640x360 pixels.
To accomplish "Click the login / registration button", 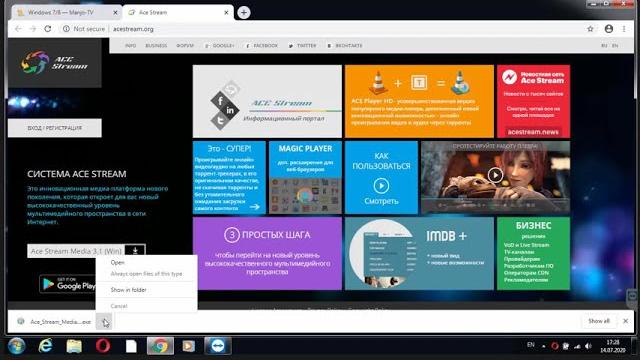I will (55, 128).
